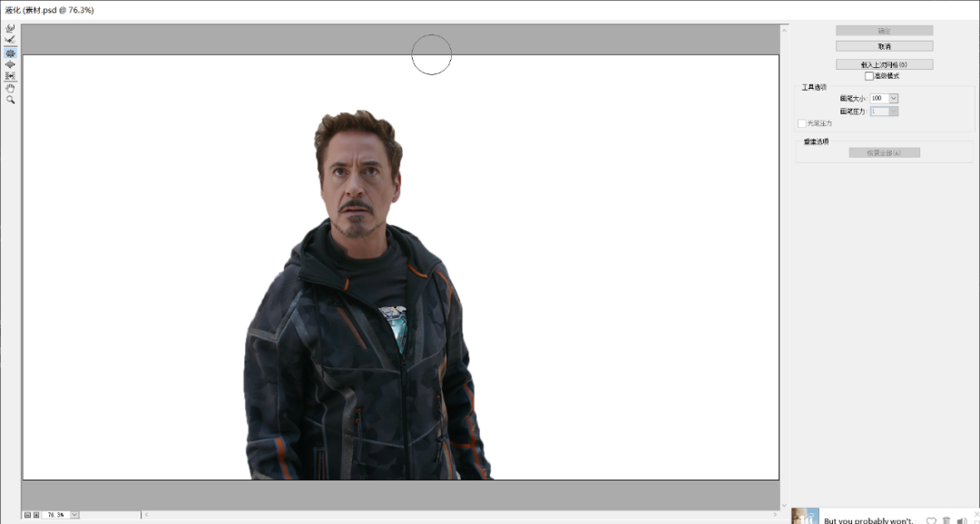Image resolution: width=980 pixels, height=524 pixels.
Task: Open the 画笔大小 brush size dropdown
Action: tap(894, 98)
